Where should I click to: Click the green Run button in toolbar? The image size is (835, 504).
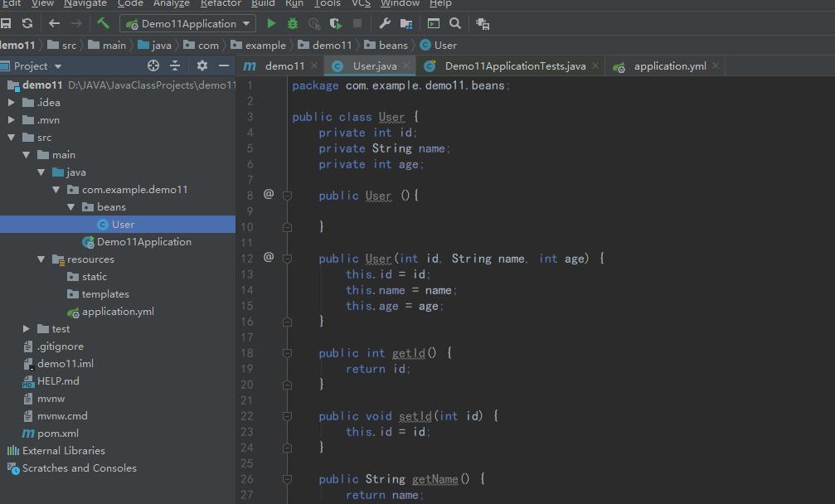click(x=271, y=24)
